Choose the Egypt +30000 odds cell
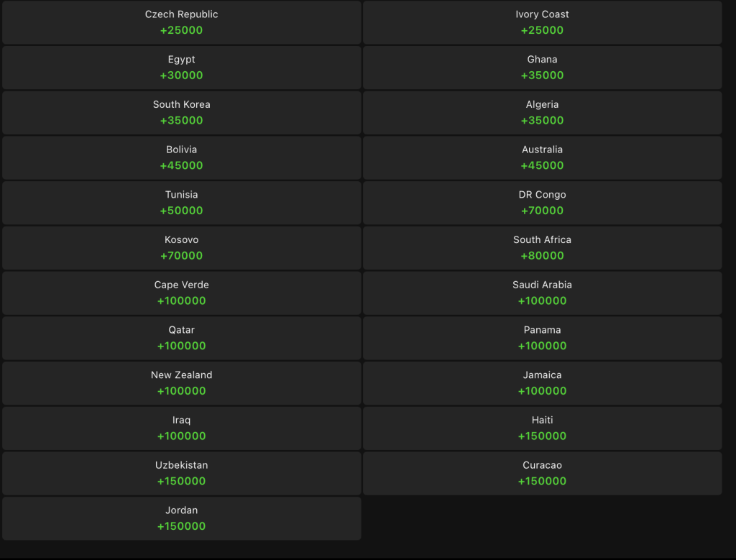736x560 pixels. (x=182, y=68)
